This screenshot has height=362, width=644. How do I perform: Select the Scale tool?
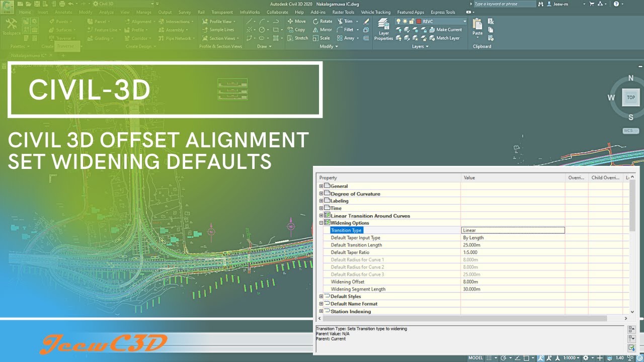point(321,38)
